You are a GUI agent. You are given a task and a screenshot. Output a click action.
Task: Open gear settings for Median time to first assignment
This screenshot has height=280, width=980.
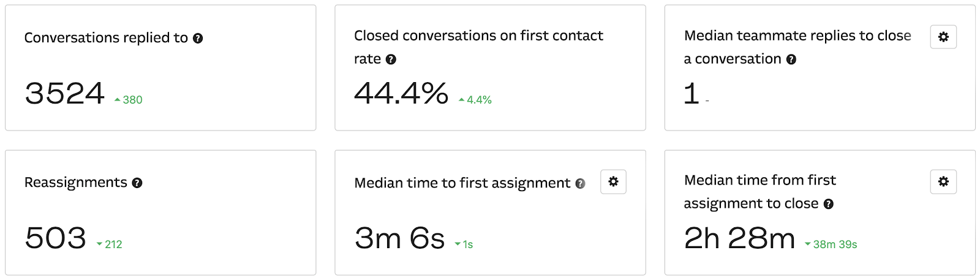click(613, 181)
